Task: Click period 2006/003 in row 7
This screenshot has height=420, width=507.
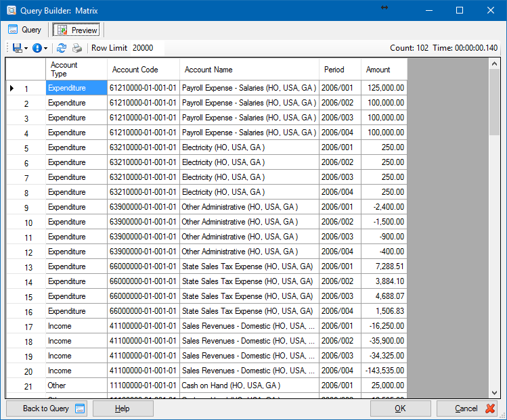Action: [x=340, y=177]
